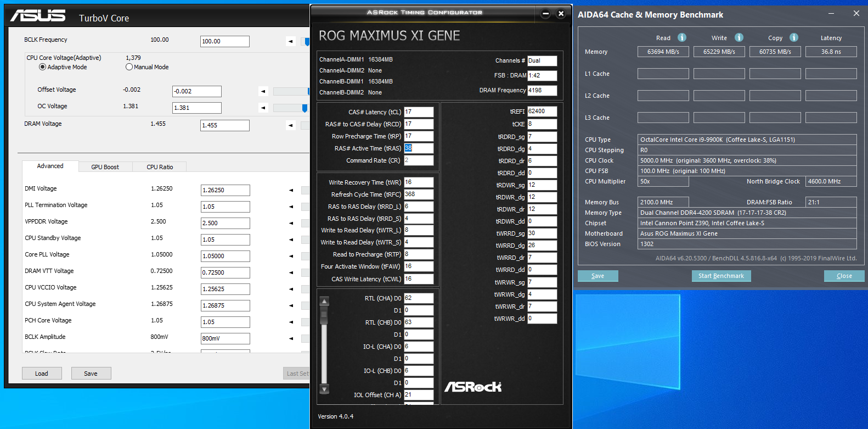This screenshot has width=868, height=429.
Task: Click the RAS# Active Time (tRAS) field
Action: (x=419, y=148)
